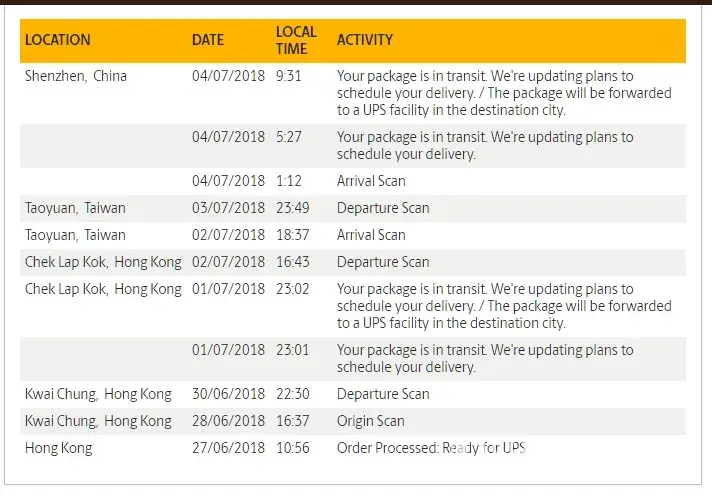Select the Origin Scan activity

pos(371,421)
